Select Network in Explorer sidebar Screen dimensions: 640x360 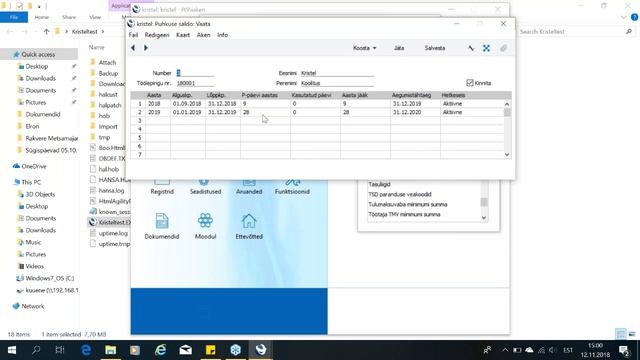pos(33,306)
